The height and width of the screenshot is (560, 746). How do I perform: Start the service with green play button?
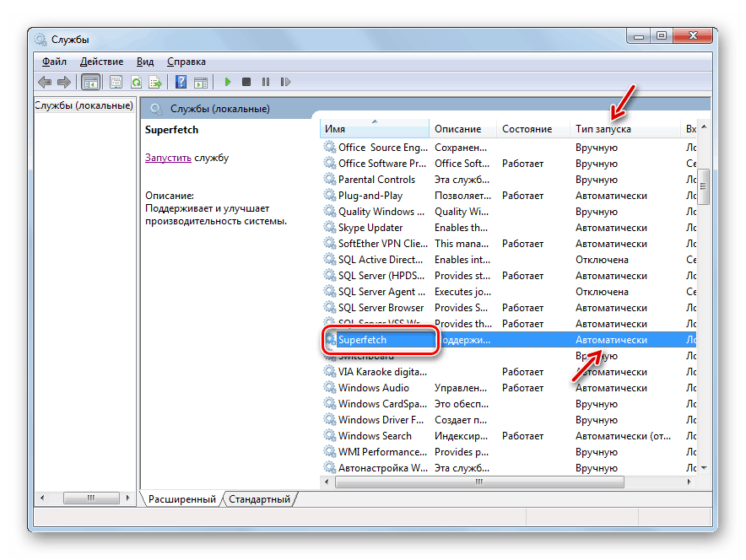point(227,83)
